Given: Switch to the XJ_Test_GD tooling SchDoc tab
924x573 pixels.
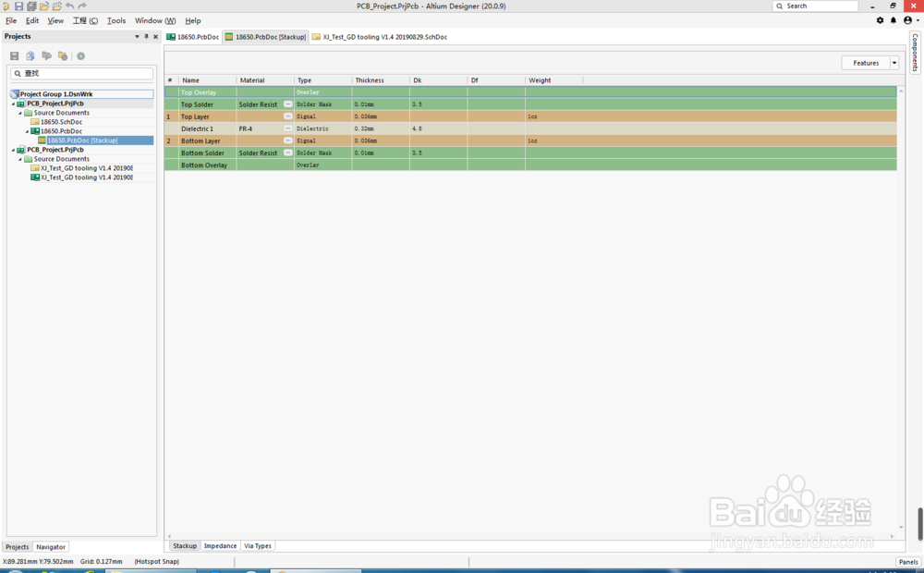Looking at the screenshot, I should pyautogui.click(x=380, y=37).
